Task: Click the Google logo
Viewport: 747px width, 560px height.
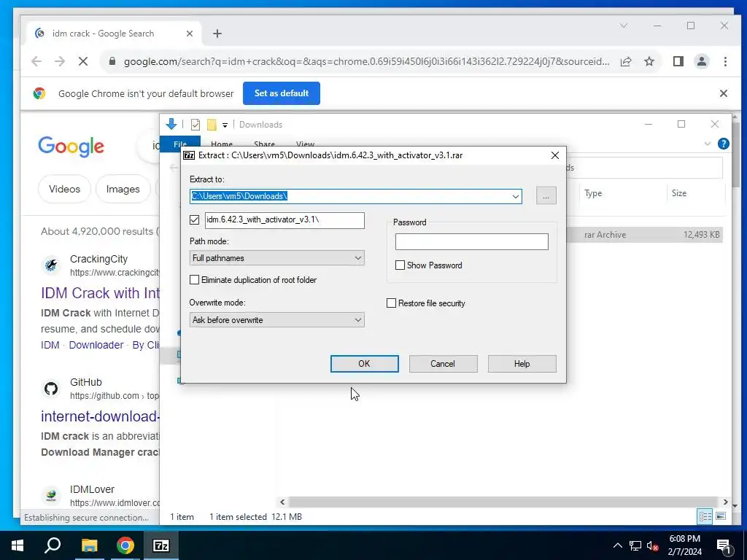Action: pos(71,147)
